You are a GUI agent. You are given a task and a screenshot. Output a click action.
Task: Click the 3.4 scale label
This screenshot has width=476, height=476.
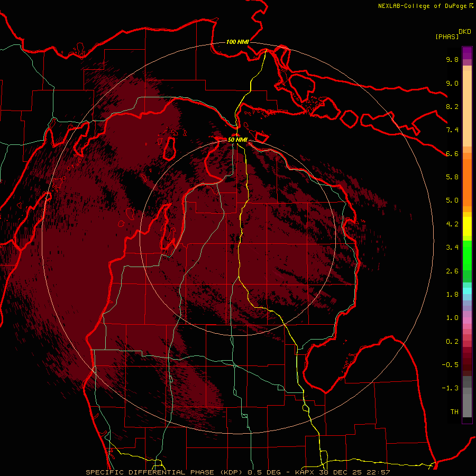tap(452, 248)
